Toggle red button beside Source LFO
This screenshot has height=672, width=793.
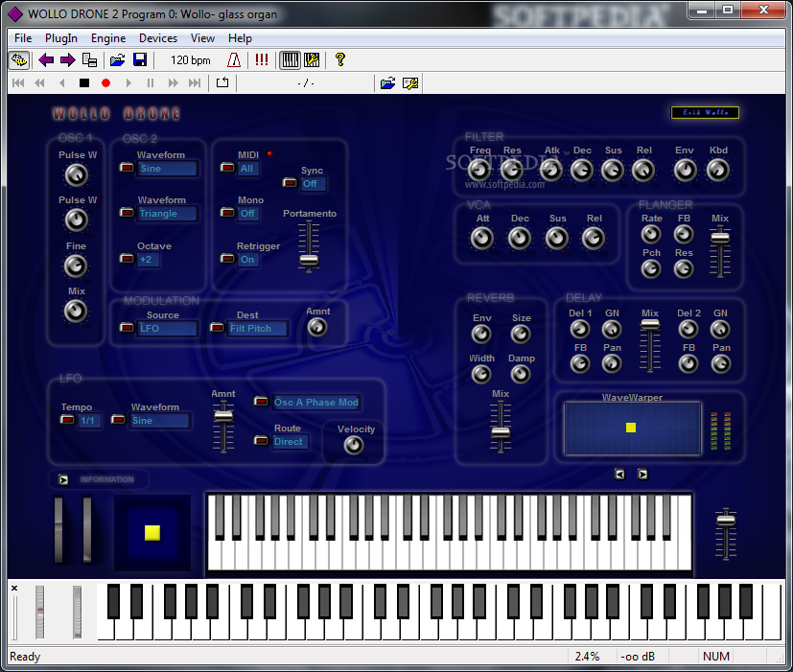pos(127,328)
